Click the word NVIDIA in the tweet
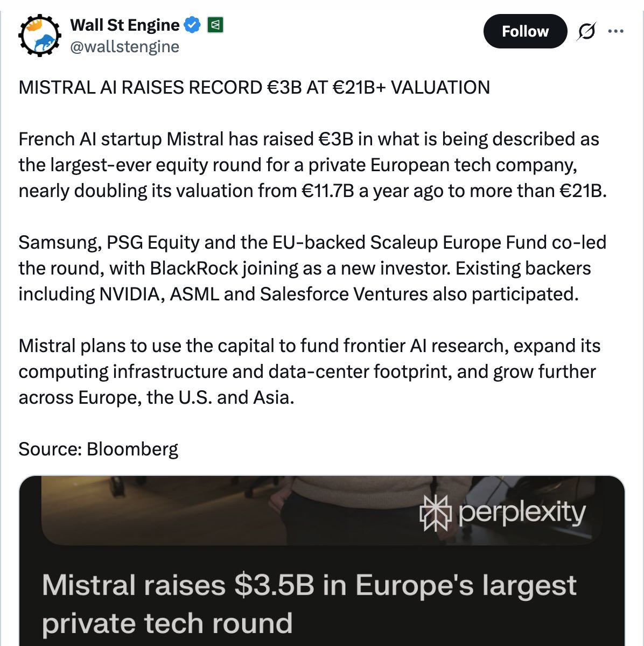644x646 pixels. pyautogui.click(x=131, y=294)
